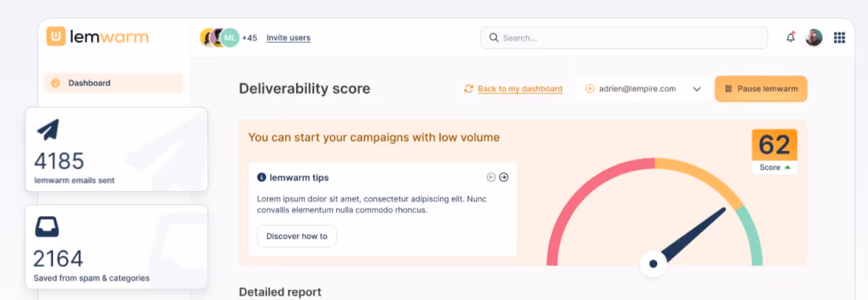Open the apps grid menu
The width and height of the screenshot is (868, 300).
click(x=839, y=38)
